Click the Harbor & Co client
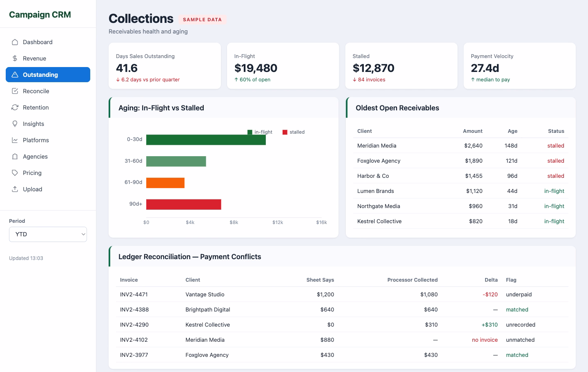 373,176
